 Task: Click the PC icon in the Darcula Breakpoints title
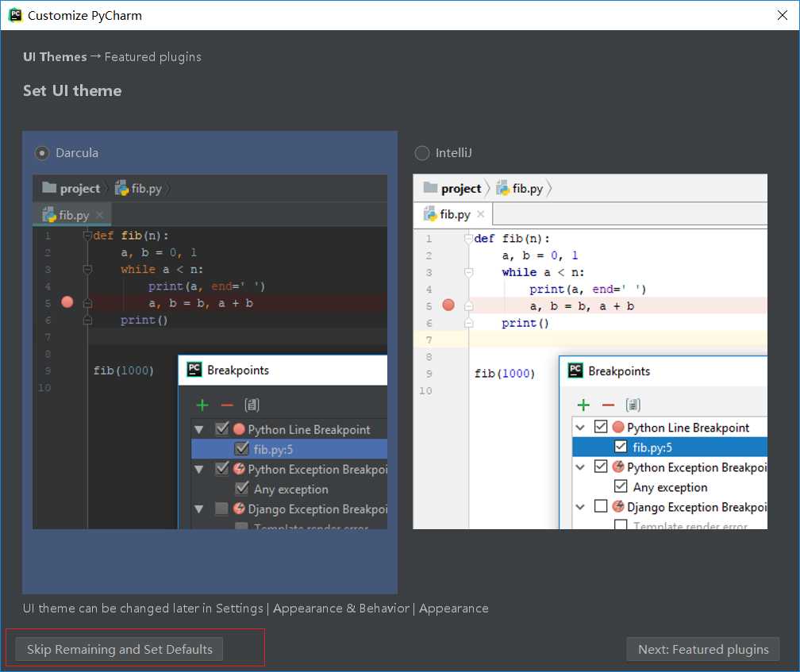194,369
